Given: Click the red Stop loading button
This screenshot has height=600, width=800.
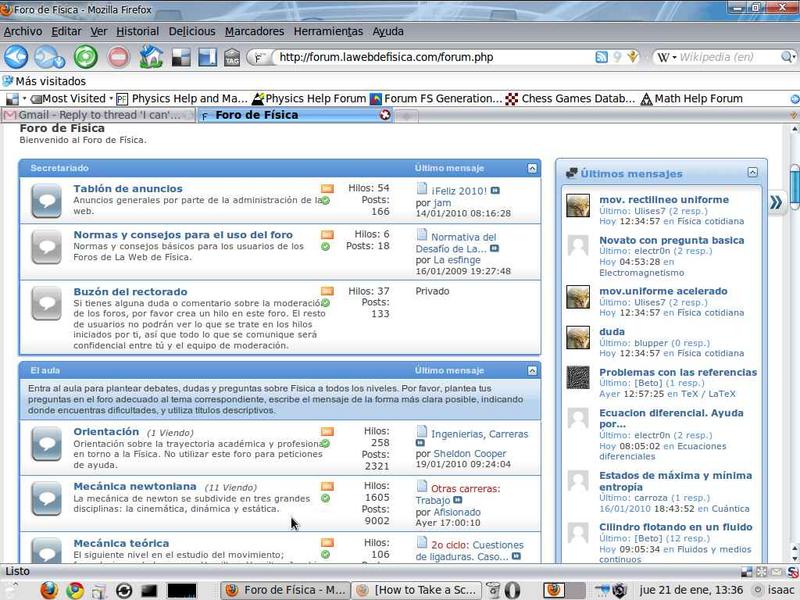Looking at the screenshot, I should [118, 57].
